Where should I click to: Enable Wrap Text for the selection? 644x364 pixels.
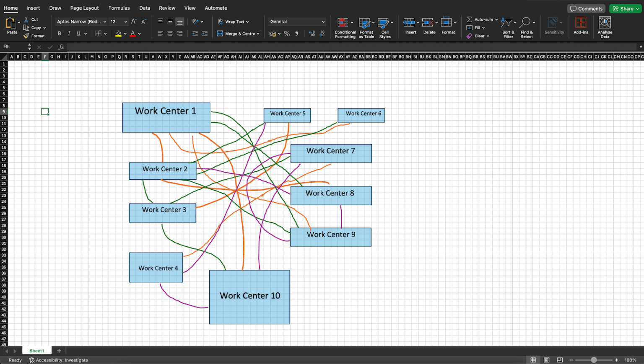click(233, 21)
